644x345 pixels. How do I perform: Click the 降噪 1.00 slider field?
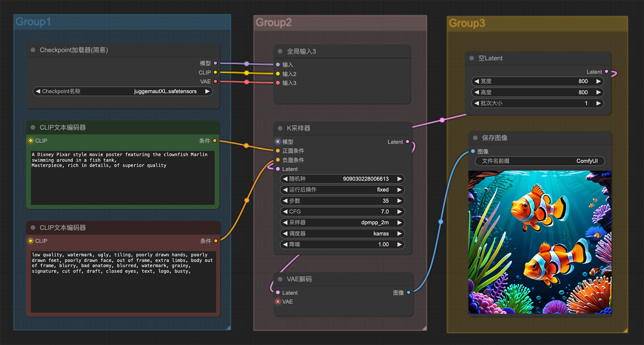342,245
